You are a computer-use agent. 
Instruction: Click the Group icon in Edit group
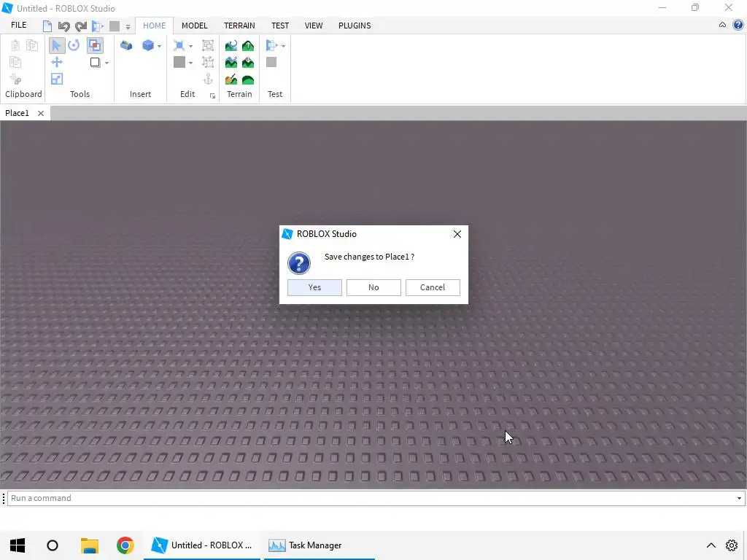pyautogui.click(x=208, y=45)
